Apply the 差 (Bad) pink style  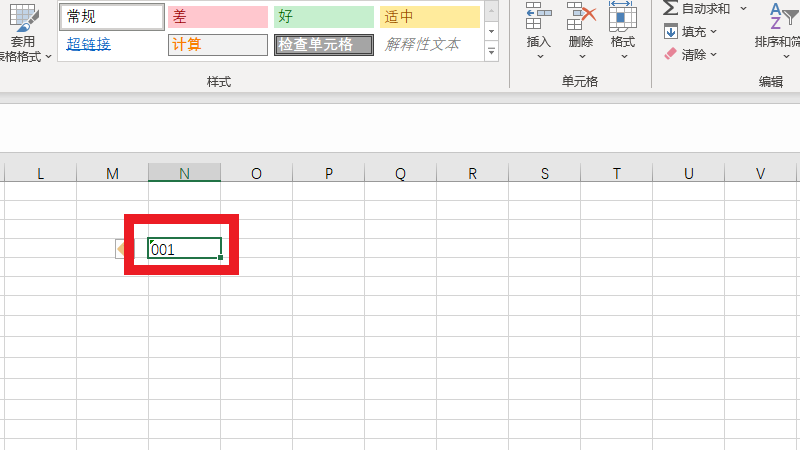[x=218, y=17]
